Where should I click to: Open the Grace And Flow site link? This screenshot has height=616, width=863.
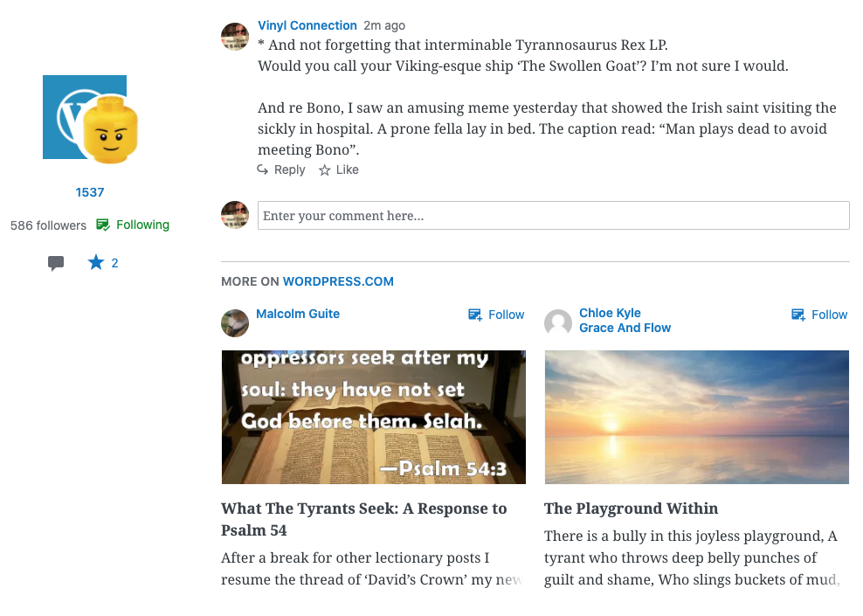625,328
